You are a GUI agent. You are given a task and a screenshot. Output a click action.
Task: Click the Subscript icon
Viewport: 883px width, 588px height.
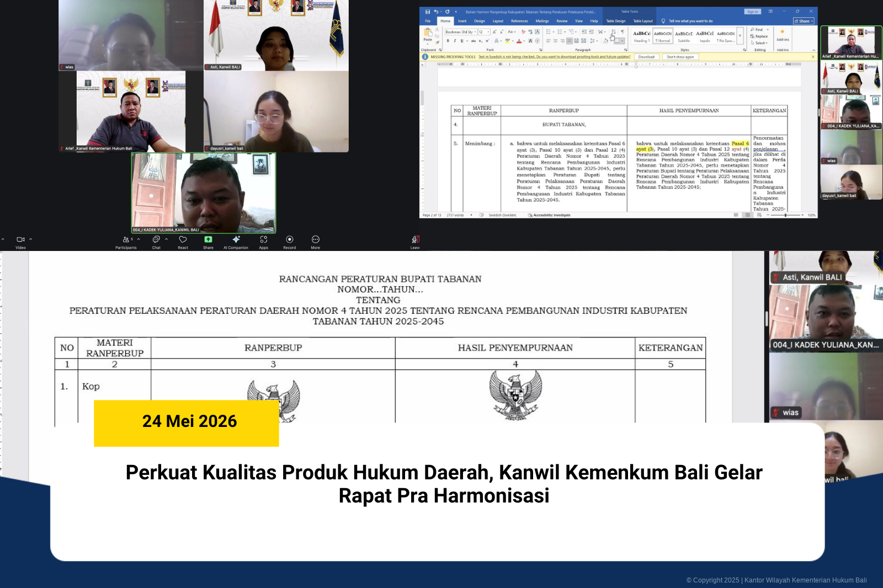(x=481, y=41)
